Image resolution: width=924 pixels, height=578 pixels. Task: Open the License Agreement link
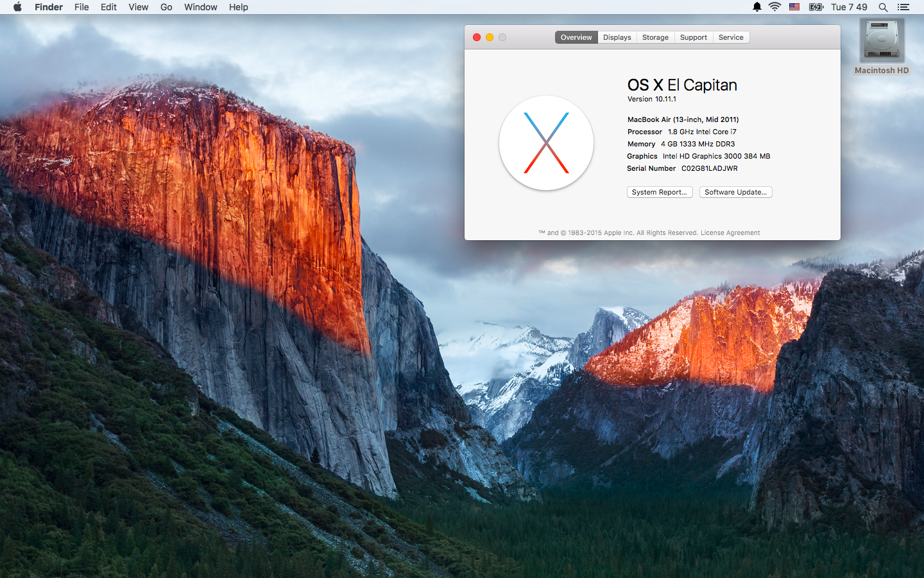[x=730, y=233]
